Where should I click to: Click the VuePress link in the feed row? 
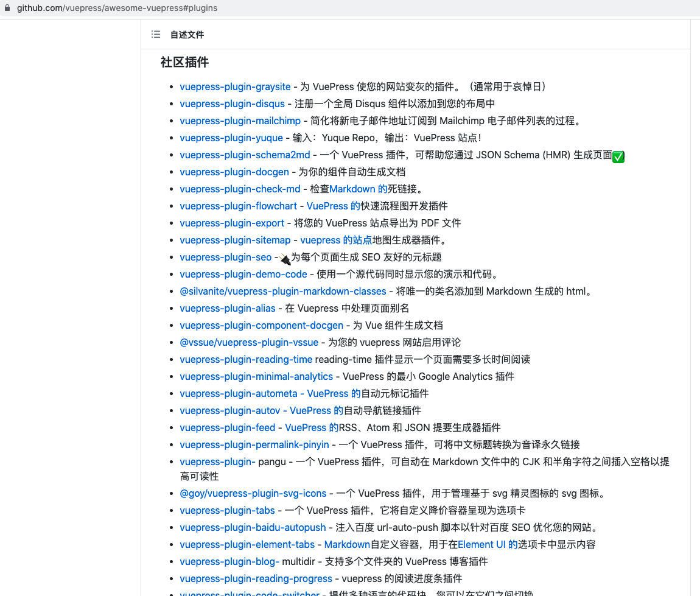pyautogui.click(x=312, y=428)
